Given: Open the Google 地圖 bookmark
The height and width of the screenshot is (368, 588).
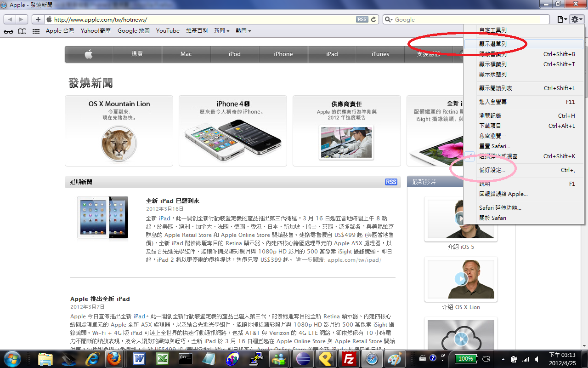Looking at the screenshot, I should [x=134, y=31].
